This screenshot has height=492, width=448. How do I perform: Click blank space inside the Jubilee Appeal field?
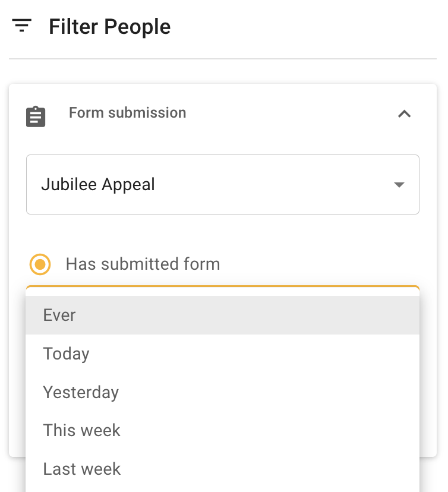tap(267, 185)
